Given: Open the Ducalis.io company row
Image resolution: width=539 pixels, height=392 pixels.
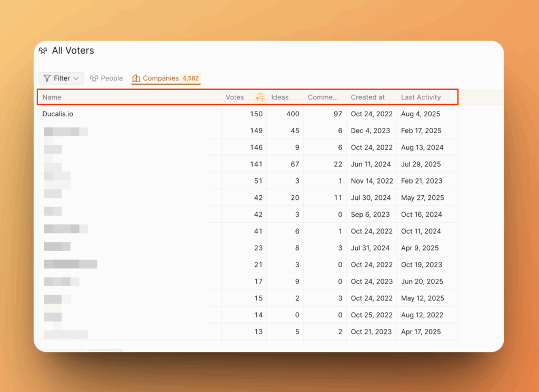Looking at the screenshot, I should 62,114.
